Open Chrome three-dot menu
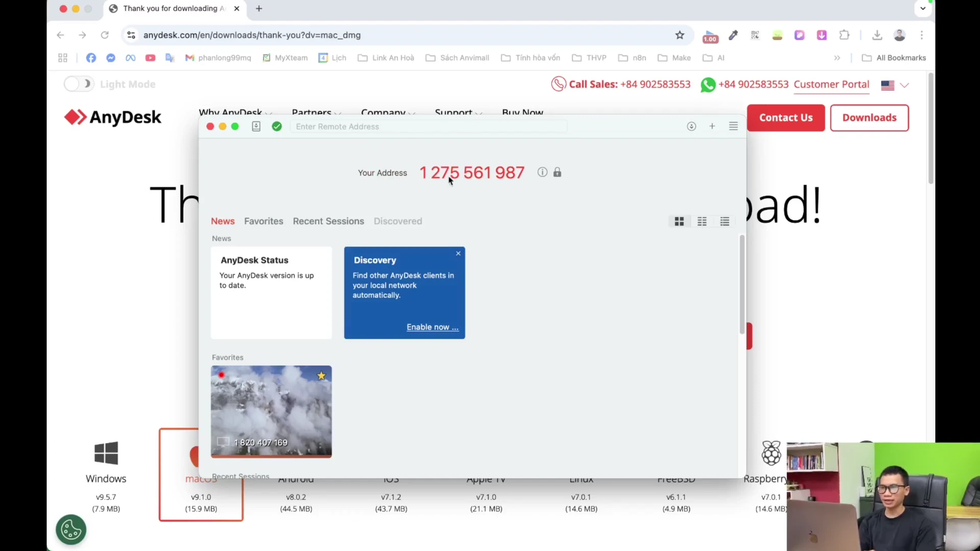980x551 pixels. [922, 35]
